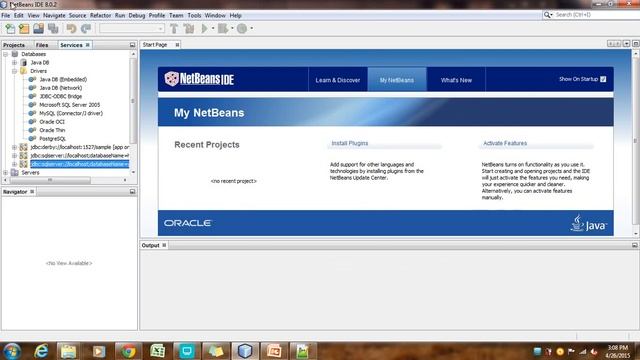Open the Windows Start menu

point(12,351)
